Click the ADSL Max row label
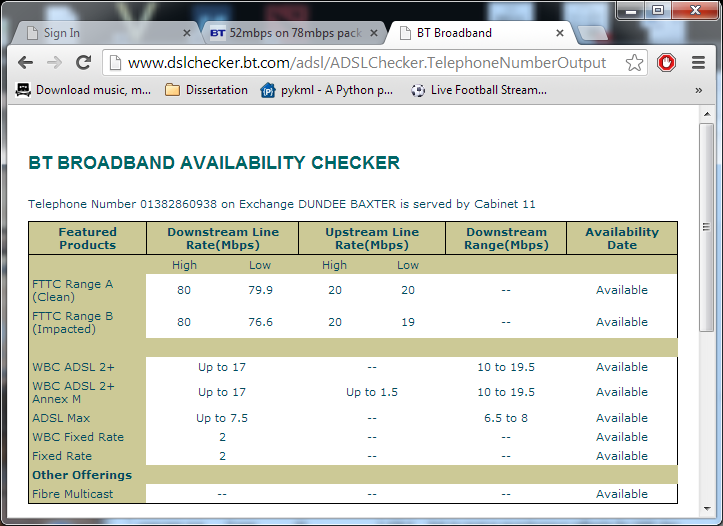Screen dimensions: 723x526 tap(61, 418)
